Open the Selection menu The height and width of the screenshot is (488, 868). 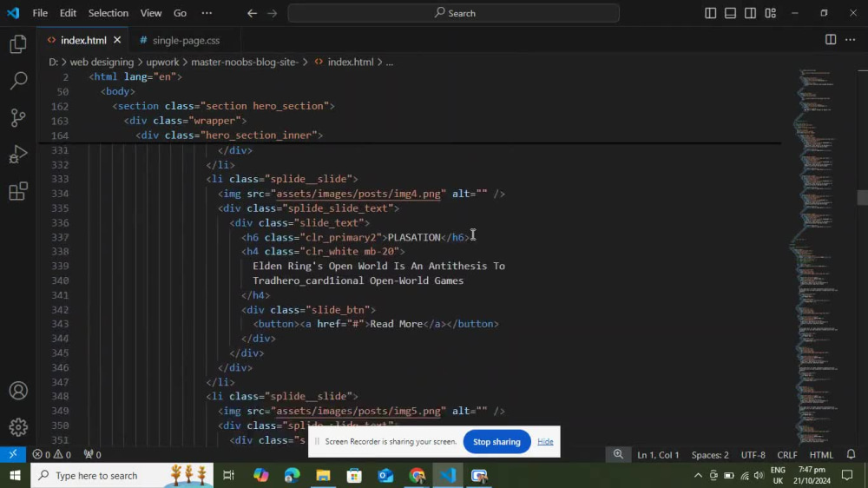click(x=108, y=13)
